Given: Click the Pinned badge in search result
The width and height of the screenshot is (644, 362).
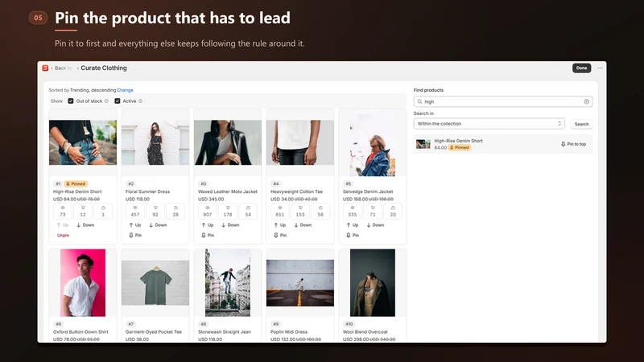Looking at the screenshot, I should pos(459,147).
